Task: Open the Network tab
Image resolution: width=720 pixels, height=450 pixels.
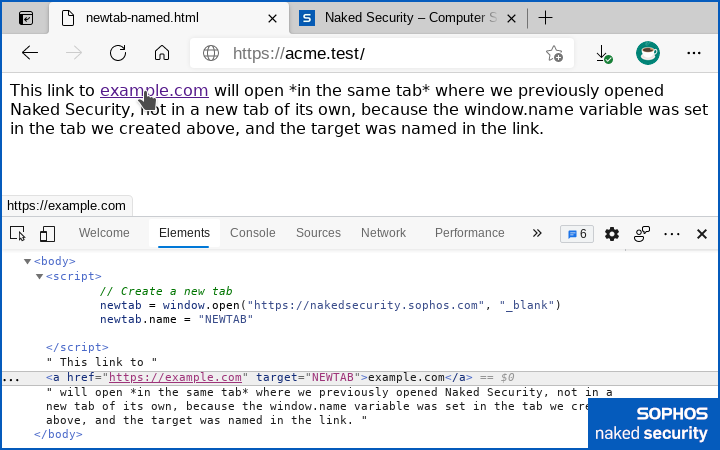Action: (383, 233)
